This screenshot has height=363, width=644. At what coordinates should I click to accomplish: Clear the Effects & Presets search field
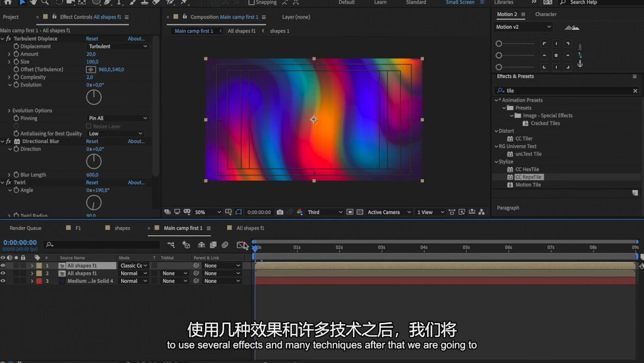coord(635,91)
